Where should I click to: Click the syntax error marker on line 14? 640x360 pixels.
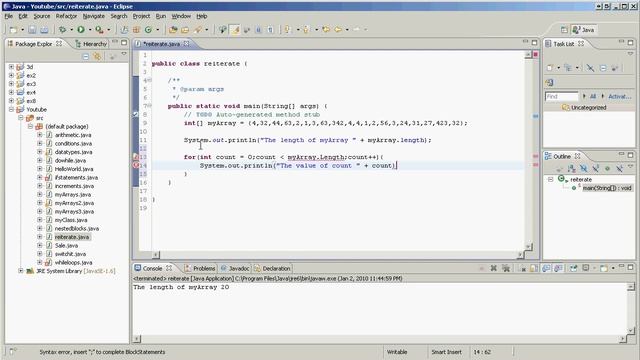pyautogui.click(x=136, y=165)
